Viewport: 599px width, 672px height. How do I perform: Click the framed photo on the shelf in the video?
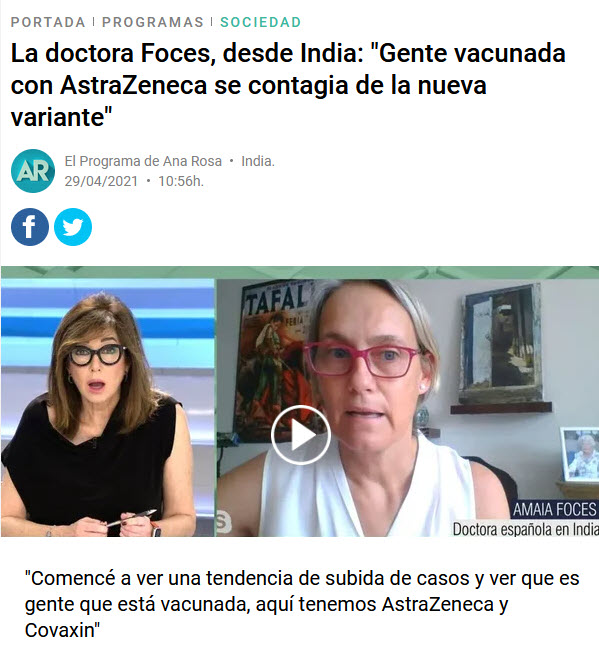click(x=580, y=454)
